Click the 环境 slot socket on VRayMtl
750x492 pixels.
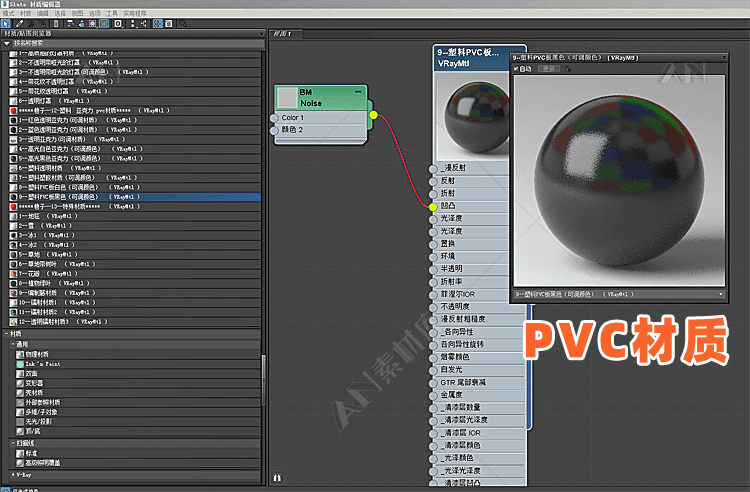click(433, 257)
